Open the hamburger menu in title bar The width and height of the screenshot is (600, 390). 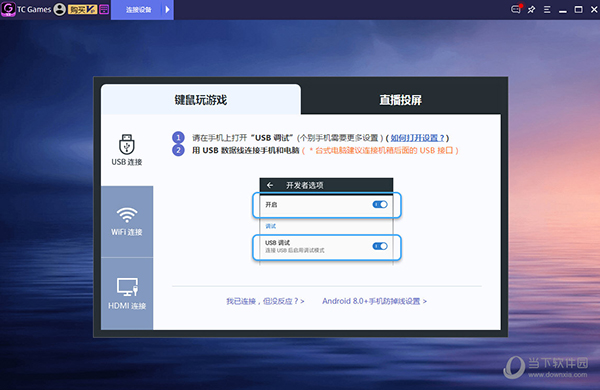pos(547,10)
